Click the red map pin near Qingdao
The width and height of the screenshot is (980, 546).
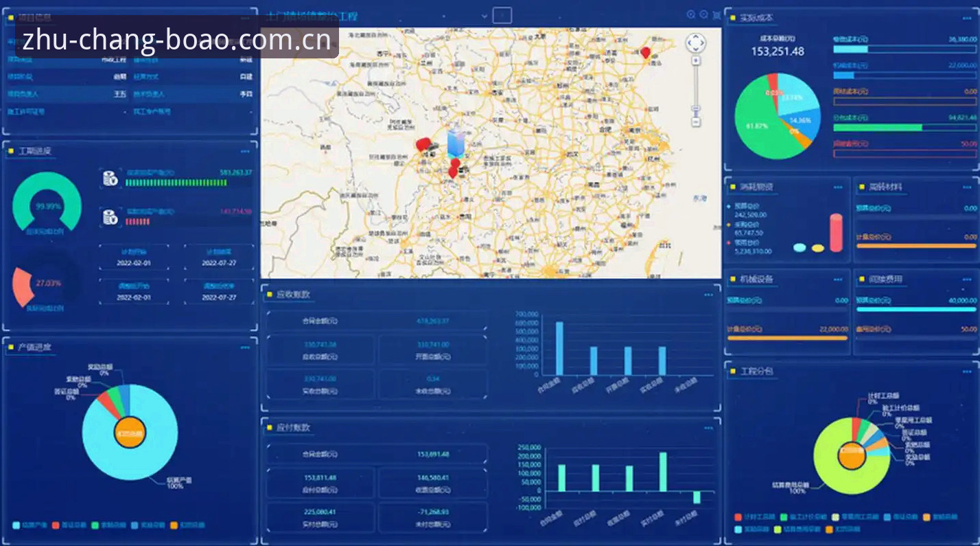tap(645, 53)
